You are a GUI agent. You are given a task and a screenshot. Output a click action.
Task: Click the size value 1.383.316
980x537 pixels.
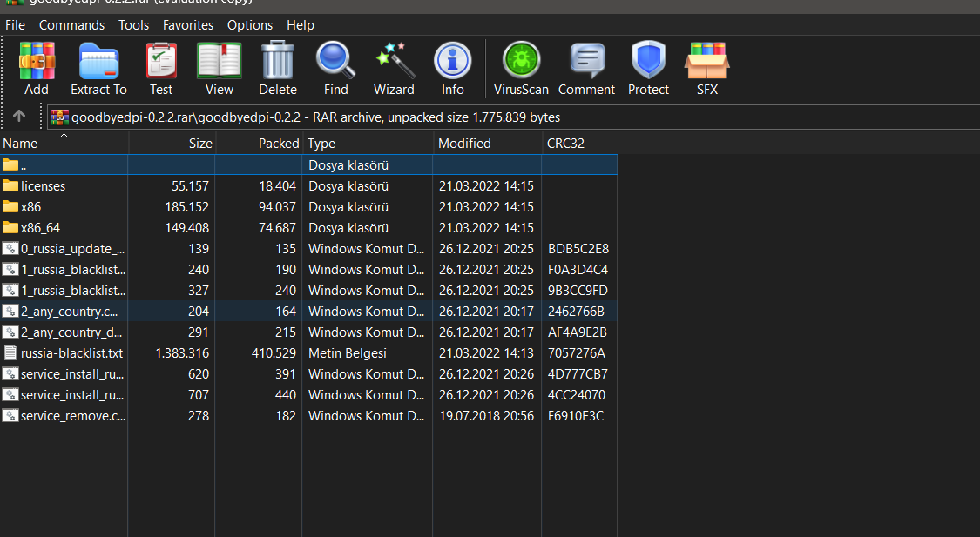pyautogui.click(x=182, y=352)
